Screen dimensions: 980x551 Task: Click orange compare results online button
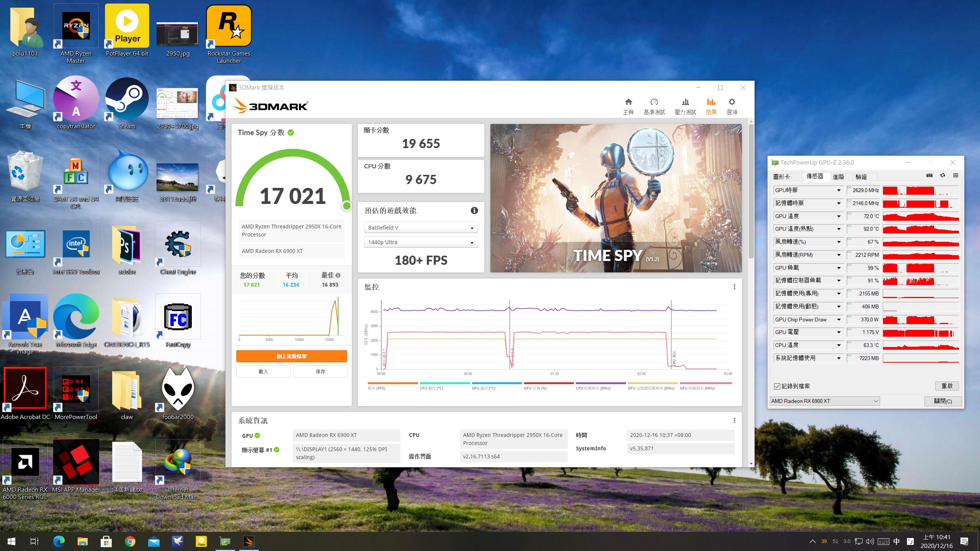click(292, 356)
